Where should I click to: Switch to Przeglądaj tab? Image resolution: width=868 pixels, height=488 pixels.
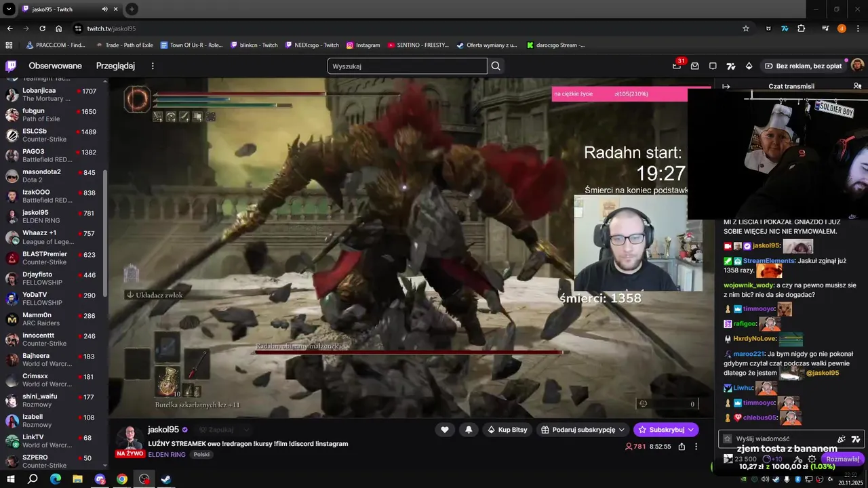[115, 66]
